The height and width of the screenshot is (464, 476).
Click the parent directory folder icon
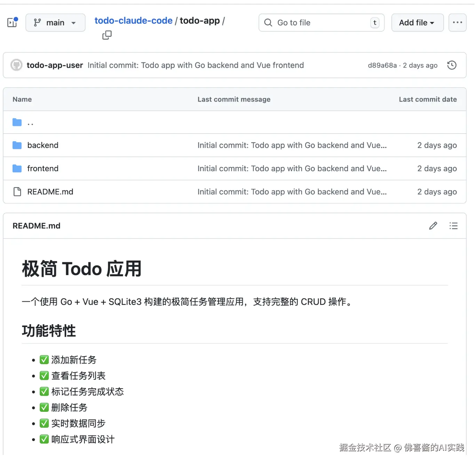(x=17, y=122)
